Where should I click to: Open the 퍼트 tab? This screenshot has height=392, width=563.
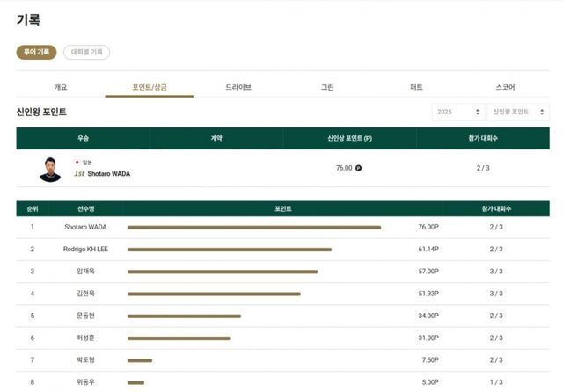point(416,87)
